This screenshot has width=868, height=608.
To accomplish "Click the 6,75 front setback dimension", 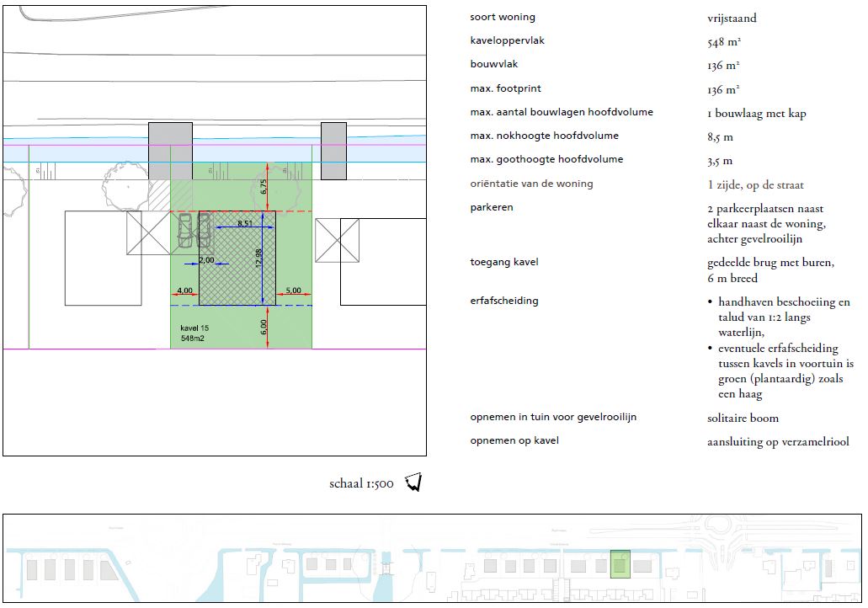I will point(264,187).
